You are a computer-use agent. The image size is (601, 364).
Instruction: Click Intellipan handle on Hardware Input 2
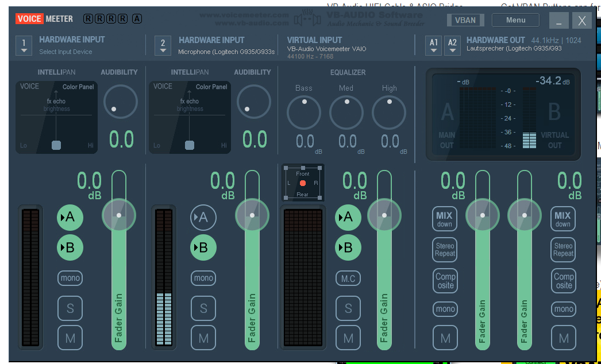[x=190, y=145]
